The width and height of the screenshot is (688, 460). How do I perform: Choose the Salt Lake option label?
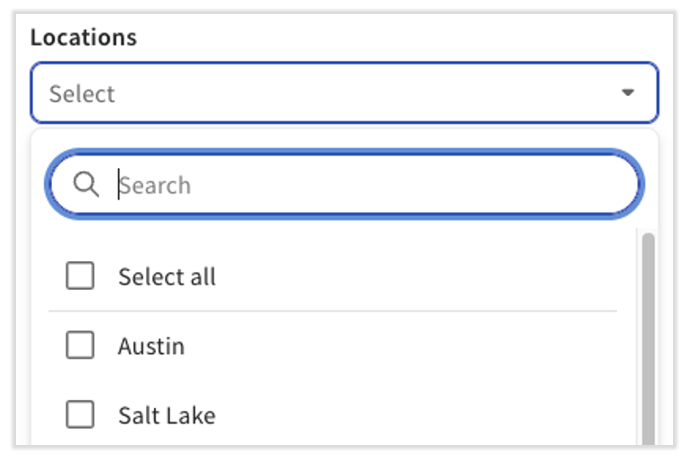[166, 414]
